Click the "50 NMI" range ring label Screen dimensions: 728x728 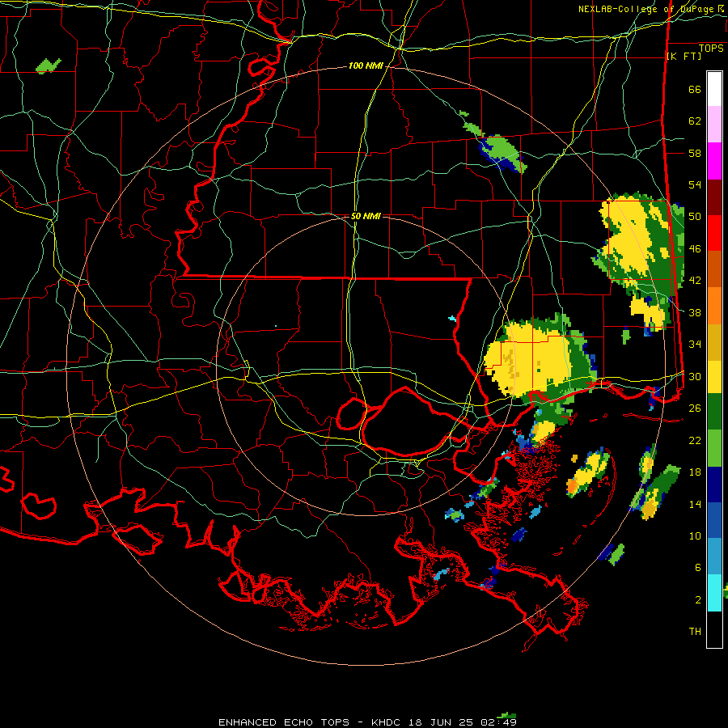(x=366, y=216)
